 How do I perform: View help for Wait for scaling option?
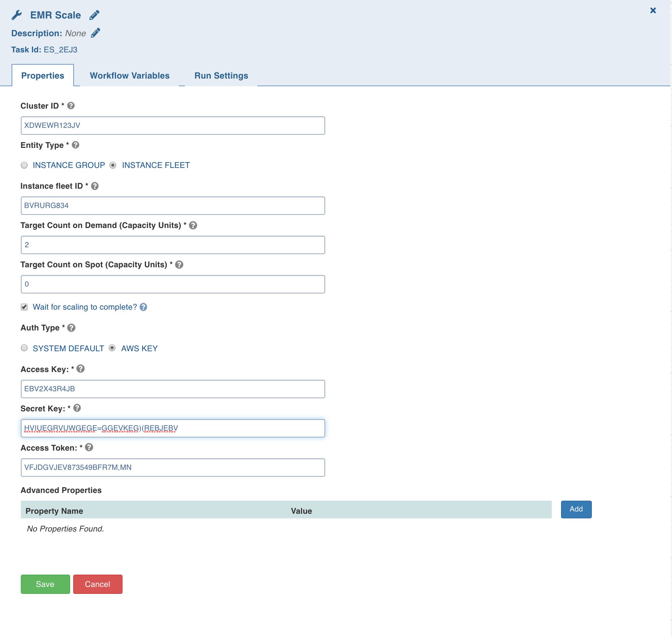(143, 307)
